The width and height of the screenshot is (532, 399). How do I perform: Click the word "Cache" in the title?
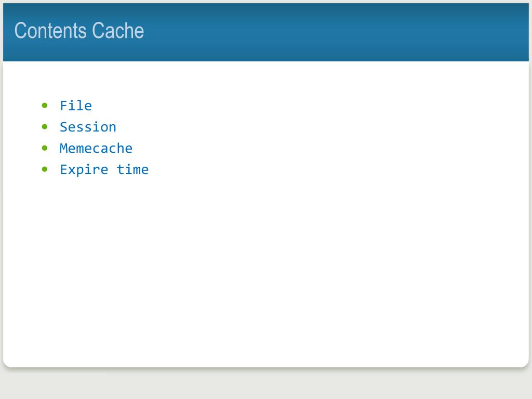point(118,31)
